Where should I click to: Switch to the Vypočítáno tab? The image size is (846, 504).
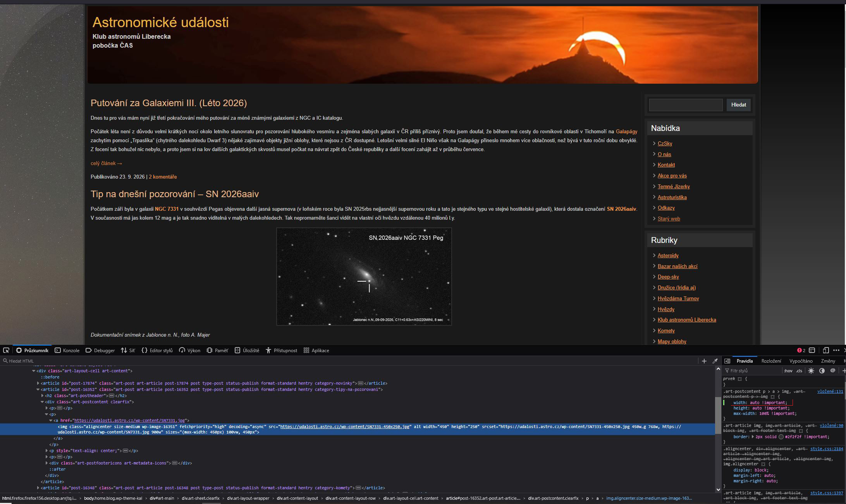click(x=801, y=361)
